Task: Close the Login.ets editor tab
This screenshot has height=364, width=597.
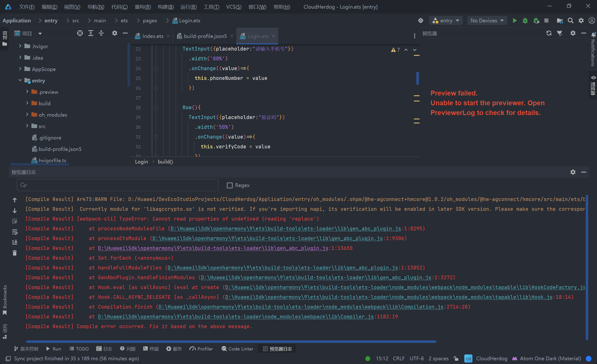Action: click(274, 36)
